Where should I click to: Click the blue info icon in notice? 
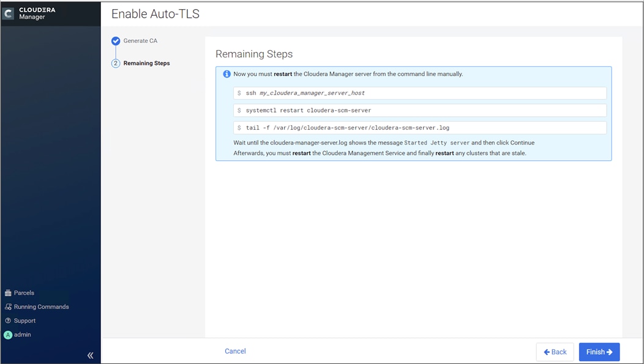click(x=227, y=74)
